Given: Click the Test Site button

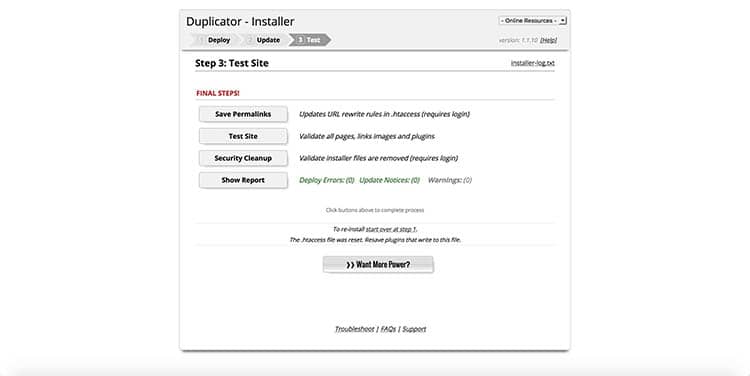Looking at the screenshot, I should 243,136.
